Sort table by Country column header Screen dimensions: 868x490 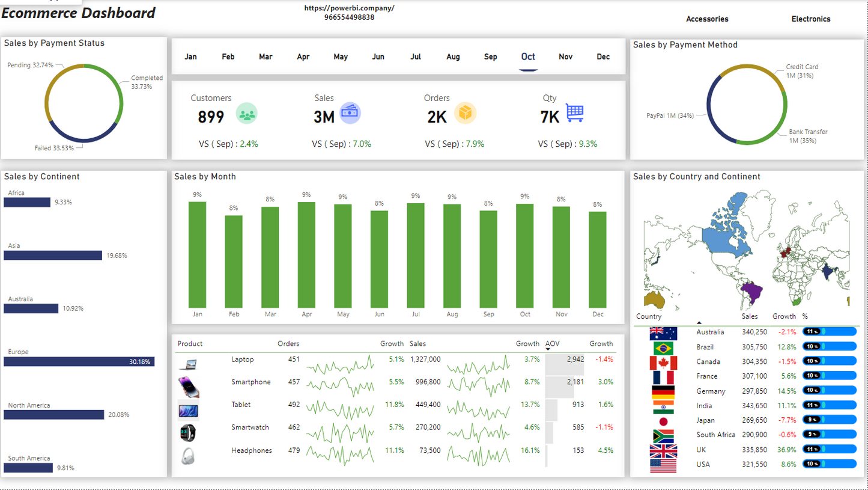click(x=649, y=316)
